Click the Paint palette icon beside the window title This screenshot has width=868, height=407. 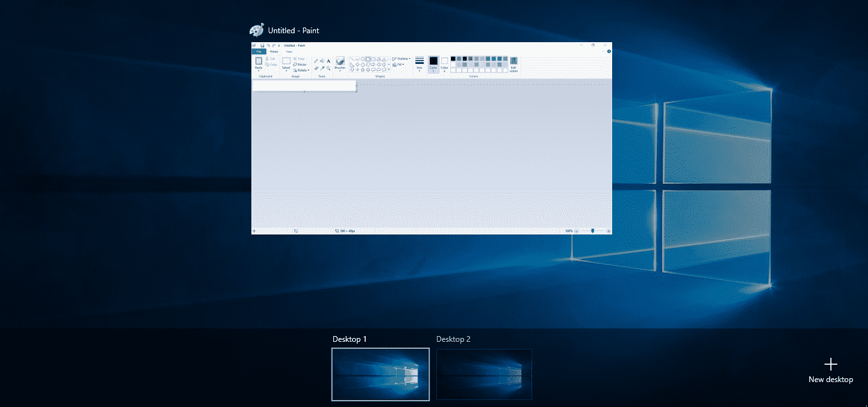[256, 31]
